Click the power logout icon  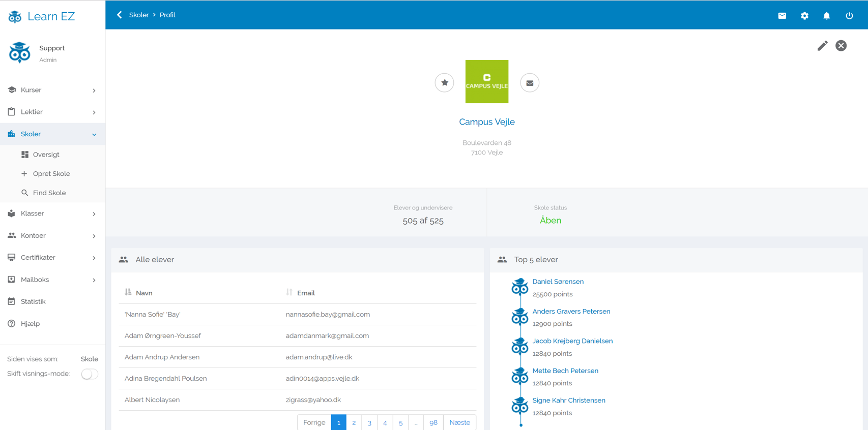point(849,16)
